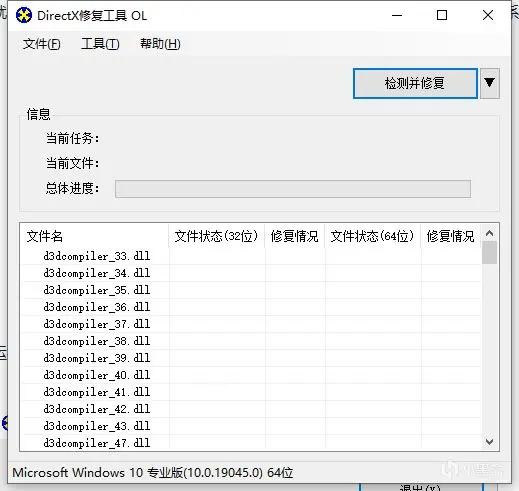Minimize the DirectX修复工具 window
The height and width of the screenshot is (491, 519).
(397, 15)
